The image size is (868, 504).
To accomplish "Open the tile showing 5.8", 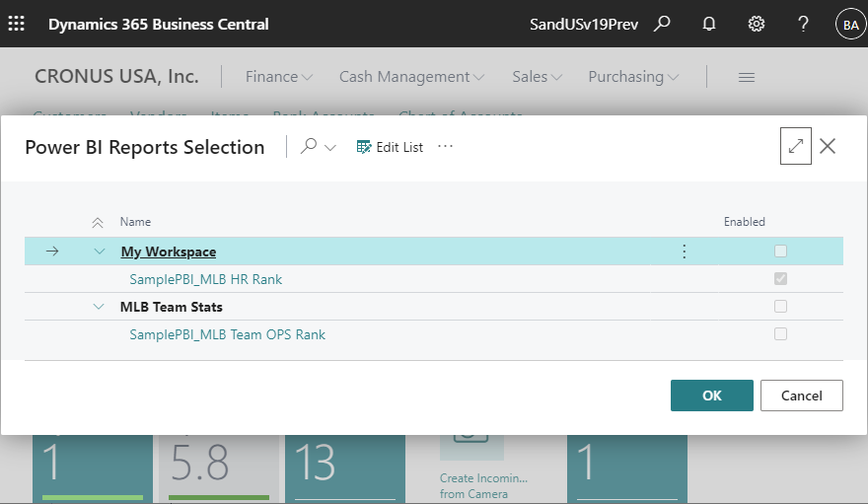I will [219, 468].
